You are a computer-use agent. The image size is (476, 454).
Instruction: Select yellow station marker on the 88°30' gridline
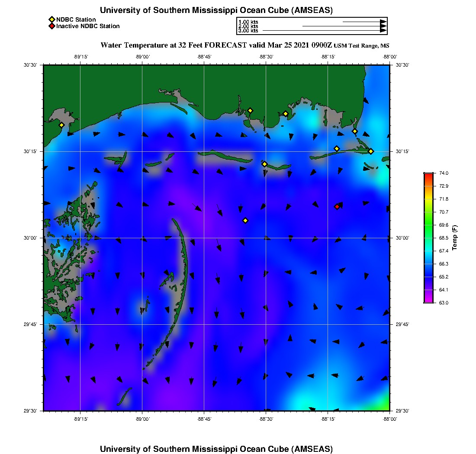(x=264, y=164)
